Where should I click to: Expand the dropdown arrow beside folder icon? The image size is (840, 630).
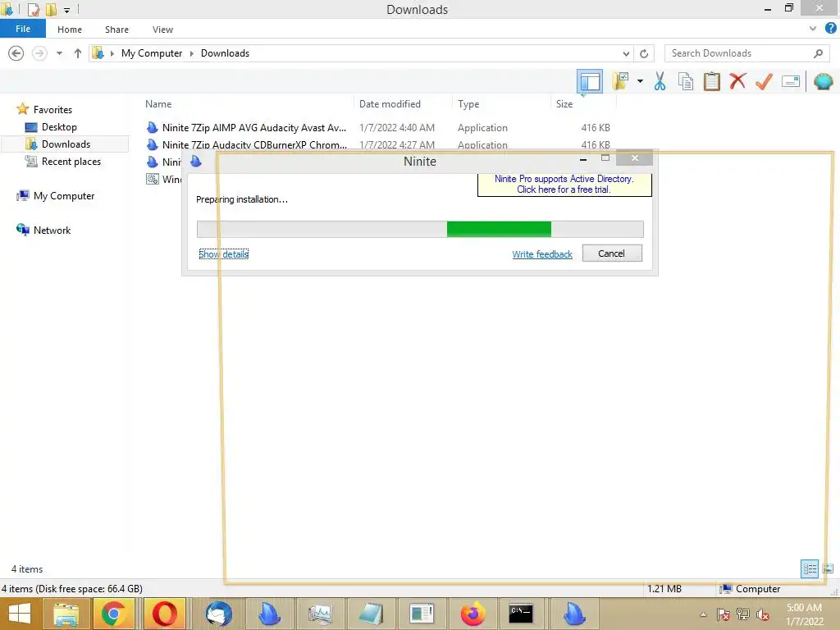[x=640, y=81]
